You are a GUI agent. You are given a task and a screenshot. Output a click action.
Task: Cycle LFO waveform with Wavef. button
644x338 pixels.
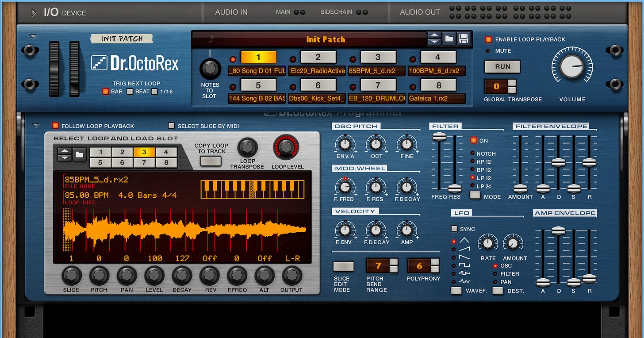(x=456, y=291)
